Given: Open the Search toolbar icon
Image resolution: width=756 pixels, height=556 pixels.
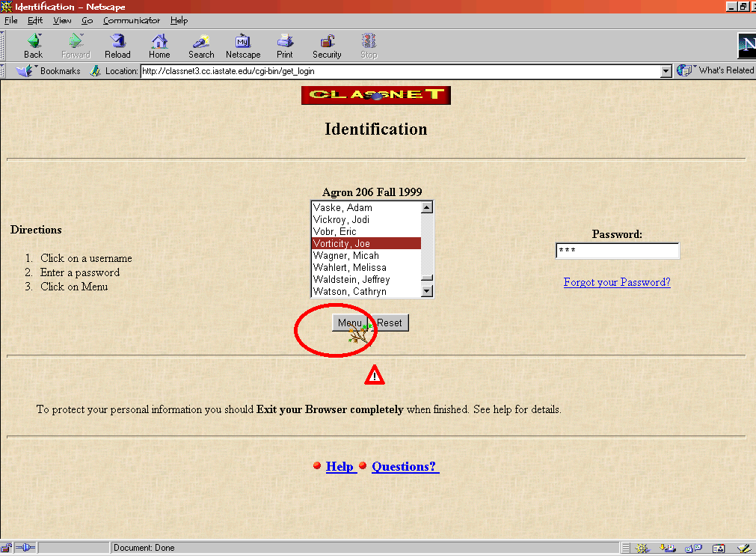Looking at the screenshot, I should pyautogui.click(x=201, y=45).
